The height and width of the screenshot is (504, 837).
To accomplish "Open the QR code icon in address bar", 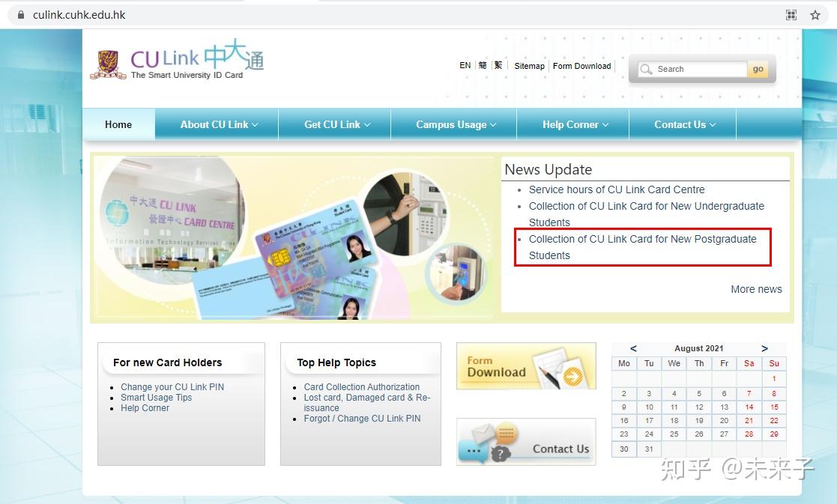I will click(x=791, y=15).
